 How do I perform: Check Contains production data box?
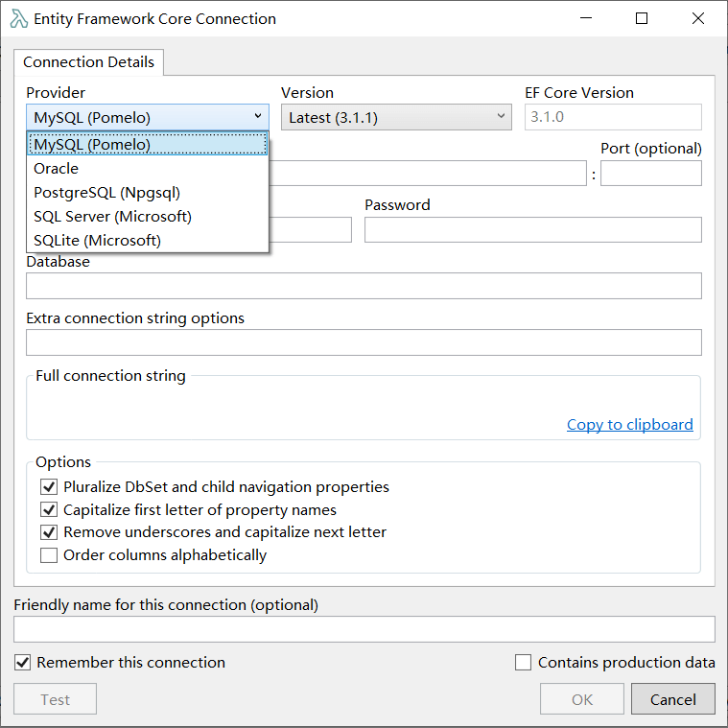524,662
